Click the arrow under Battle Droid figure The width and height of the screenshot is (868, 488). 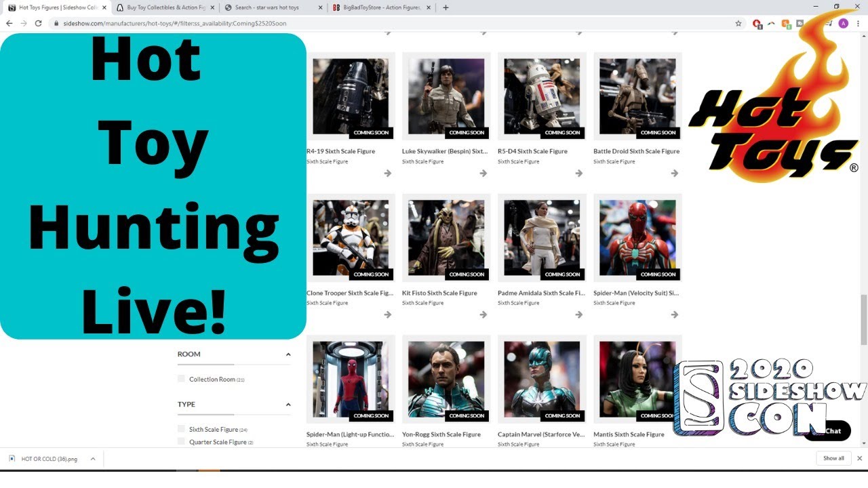tap(675, 174)
